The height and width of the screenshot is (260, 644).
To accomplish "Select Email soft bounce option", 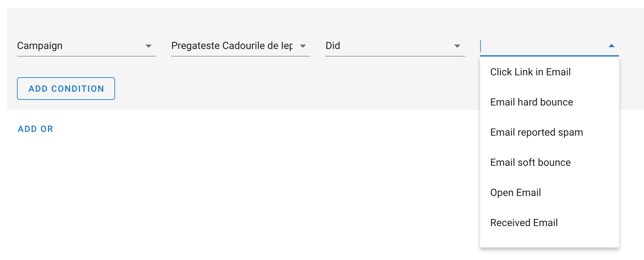I will point(530,163).
